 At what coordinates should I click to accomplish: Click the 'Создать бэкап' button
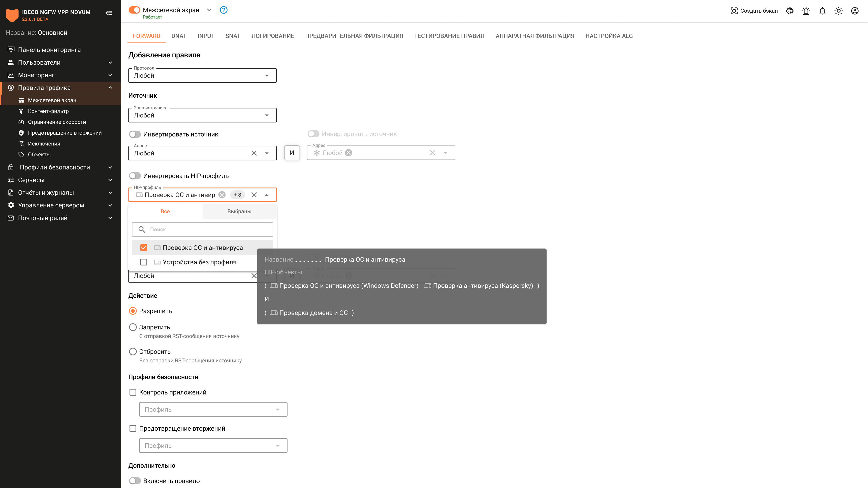coord(754,11)
